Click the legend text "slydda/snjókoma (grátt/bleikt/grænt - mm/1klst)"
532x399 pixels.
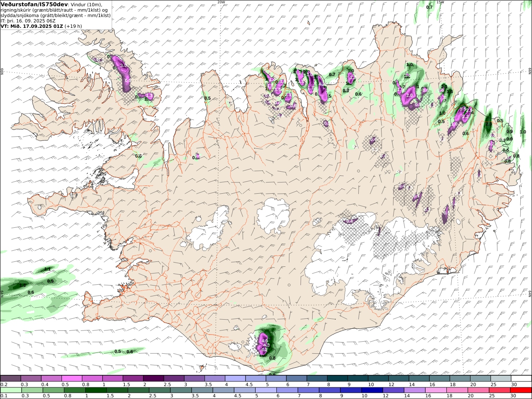[x=56, y=15]
